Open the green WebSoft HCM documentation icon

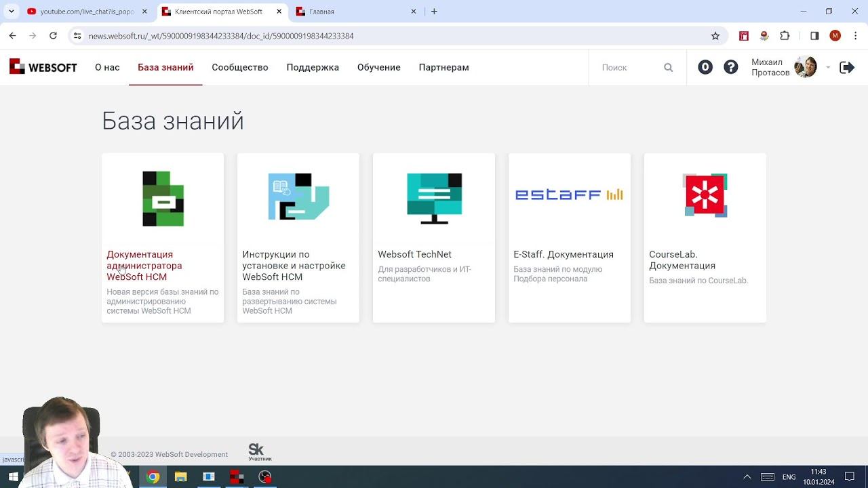click(x=163, y=199)
